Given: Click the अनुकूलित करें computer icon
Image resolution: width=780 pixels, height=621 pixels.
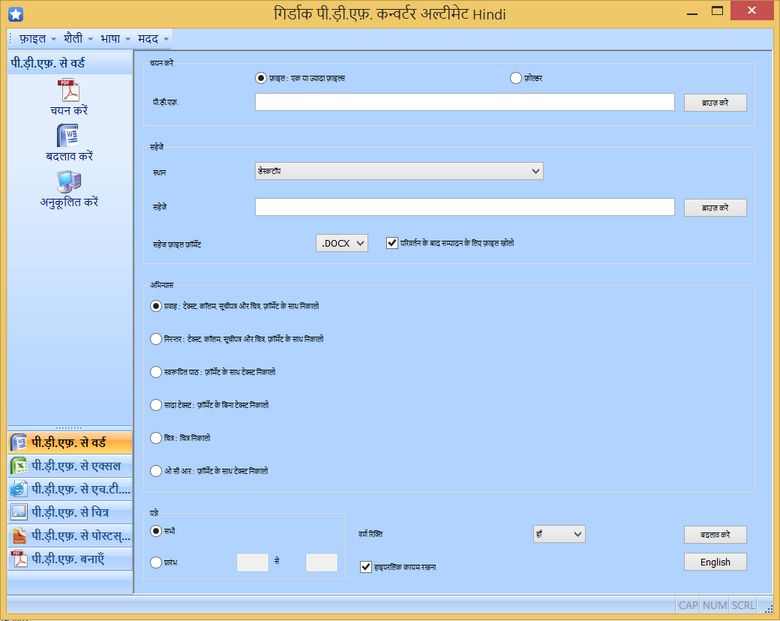Looking at the screenshot, I should [x=69, y=182].
